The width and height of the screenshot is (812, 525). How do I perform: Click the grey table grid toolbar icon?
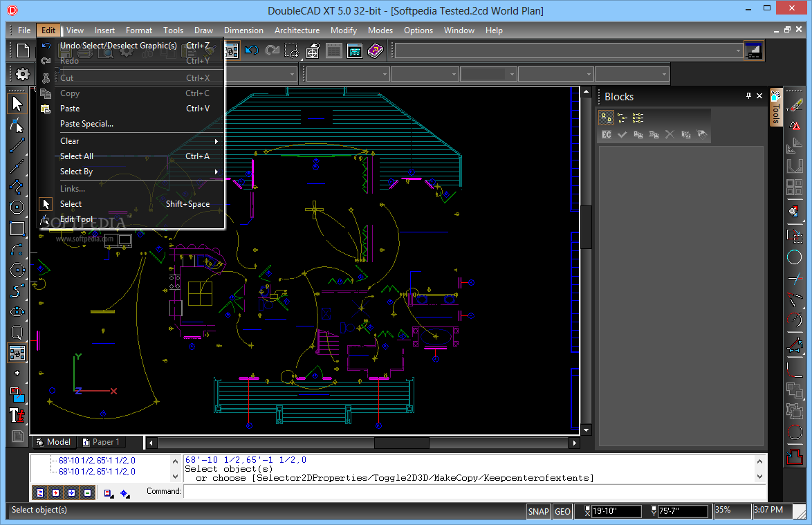point(334,50)
